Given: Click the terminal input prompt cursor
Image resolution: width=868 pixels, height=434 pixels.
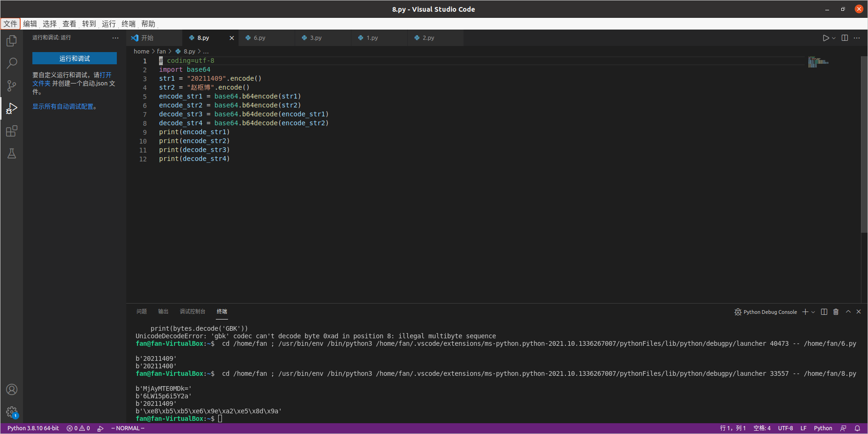Looking at the screenshot, I should [x=220, y=419].
